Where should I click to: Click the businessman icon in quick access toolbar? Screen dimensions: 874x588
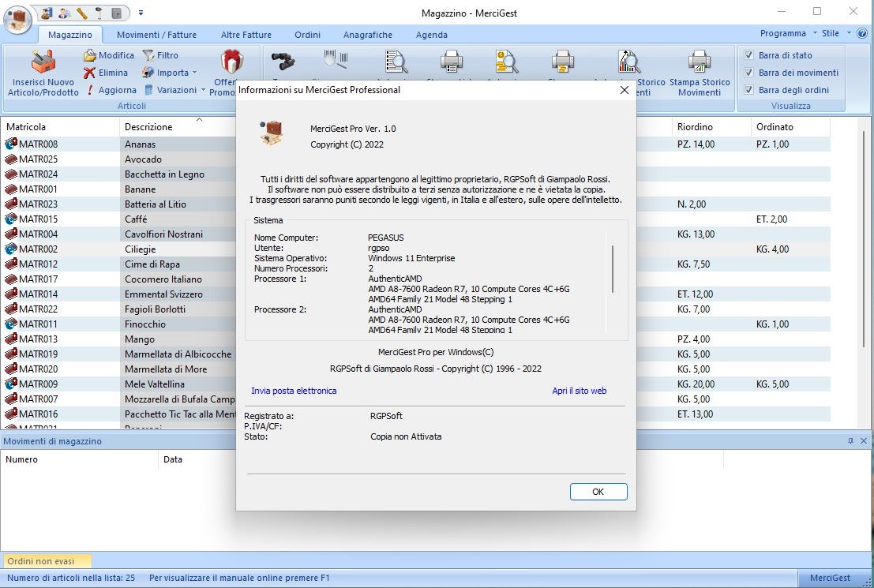coord(65,13)
